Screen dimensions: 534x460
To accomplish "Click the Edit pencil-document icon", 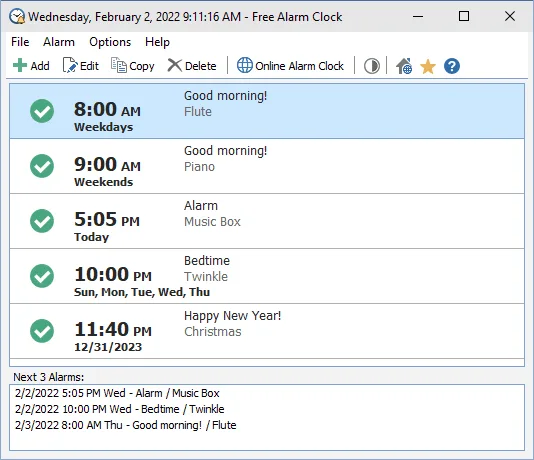I will tap(70, 65).
